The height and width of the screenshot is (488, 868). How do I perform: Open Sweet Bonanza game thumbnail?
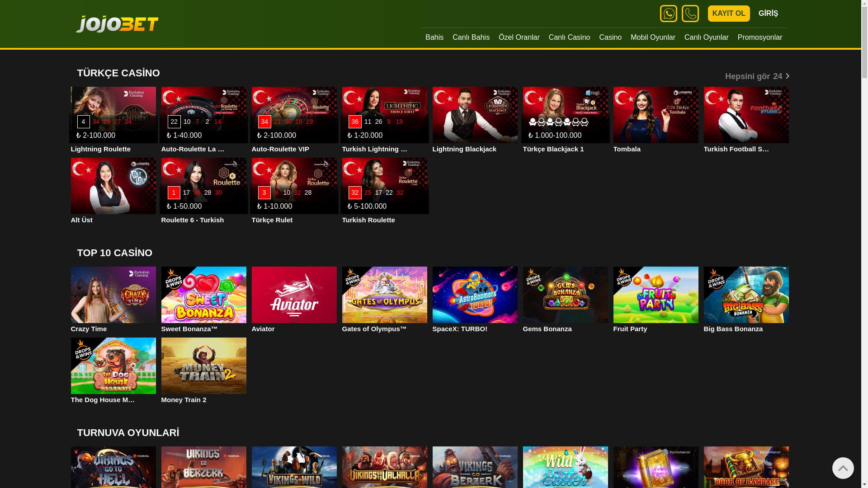tap(203, 295)
